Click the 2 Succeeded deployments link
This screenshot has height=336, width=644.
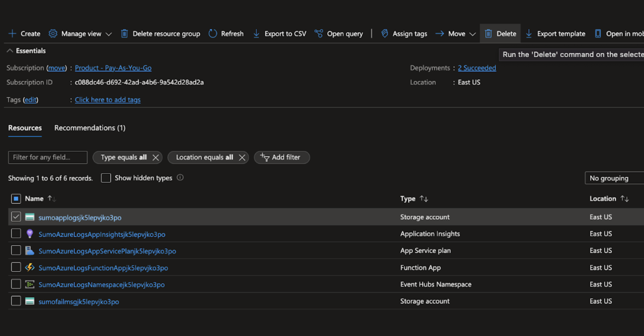[477, 67]
